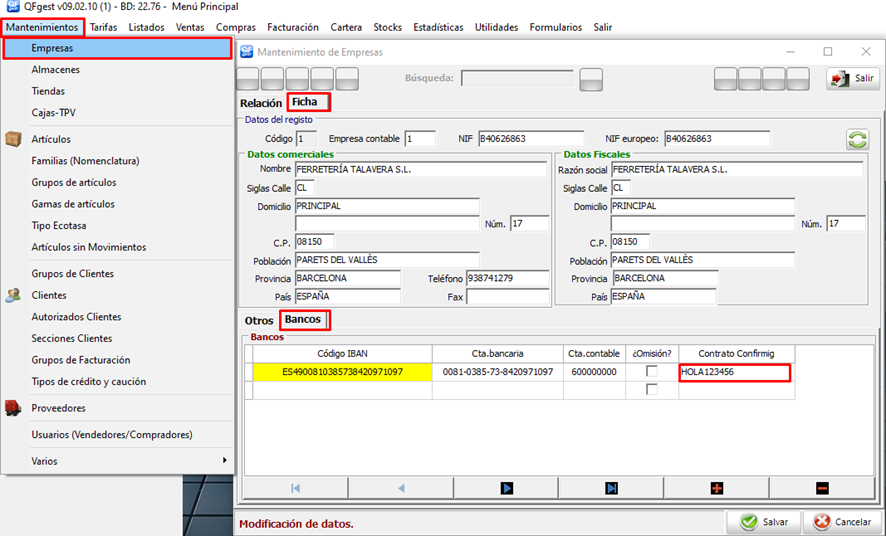Select Cajas-TPV menu entry
Viewport: 886px width, 536px height.
(x=53, y=112)
